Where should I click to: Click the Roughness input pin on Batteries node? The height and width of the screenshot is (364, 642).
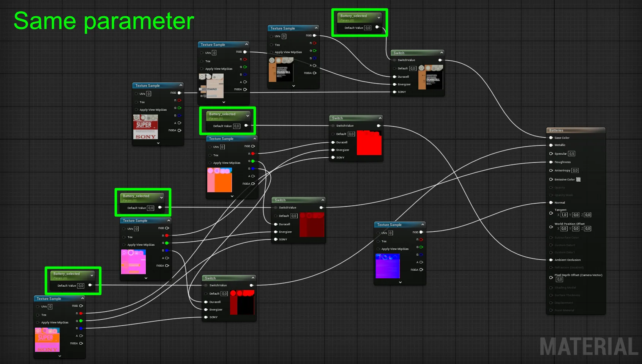coord(551,162)
